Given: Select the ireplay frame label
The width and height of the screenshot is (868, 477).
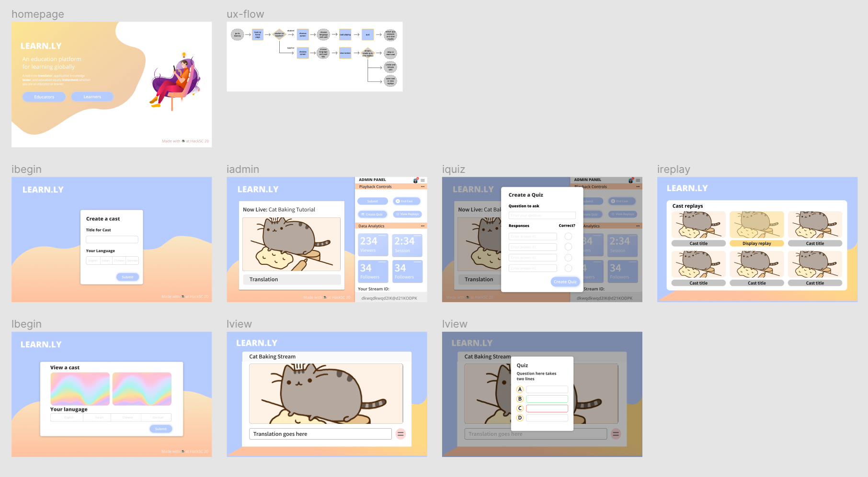Looking at the screenshot, I should pyautogui.click(x=674, y=170).
